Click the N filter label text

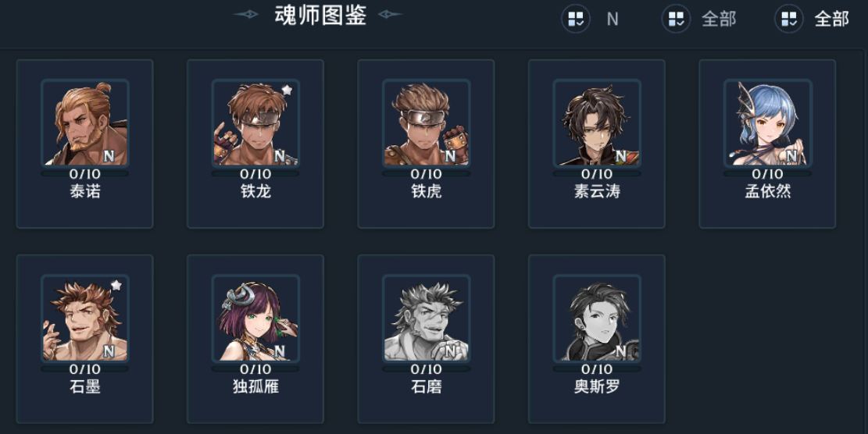coord(613,20)
